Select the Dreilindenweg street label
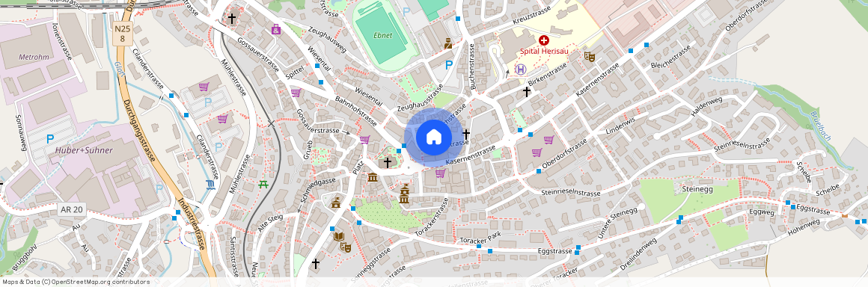Screen dimensions: 868x287 pyautogui.click(x=638, y=254)
